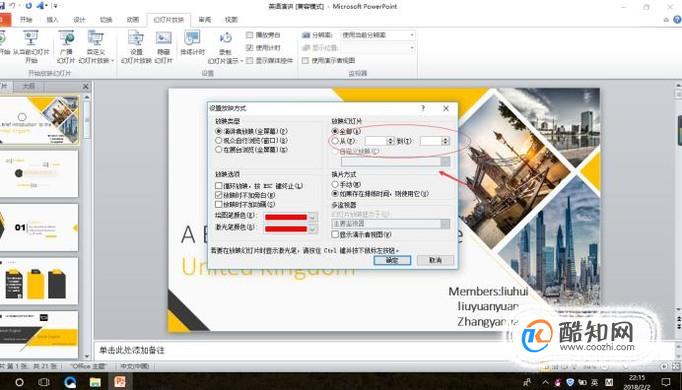The width and height of the screenshot is (682, 390).
Task: Select Manual advance slides option
Action: [x=335, y=184]
